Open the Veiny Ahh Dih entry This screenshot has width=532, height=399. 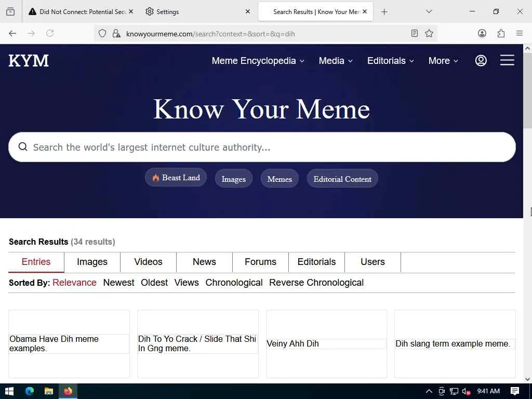tap(326, 344)
